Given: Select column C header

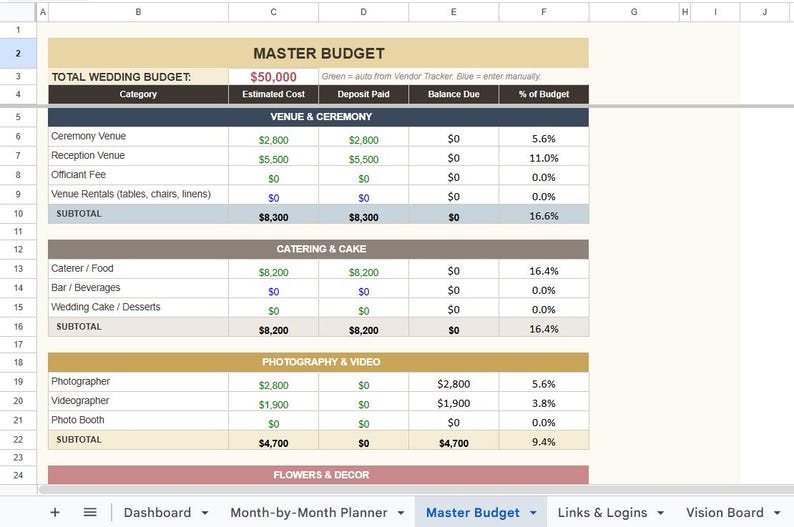Looking at the screenshot, I should [x=273, y=12].
